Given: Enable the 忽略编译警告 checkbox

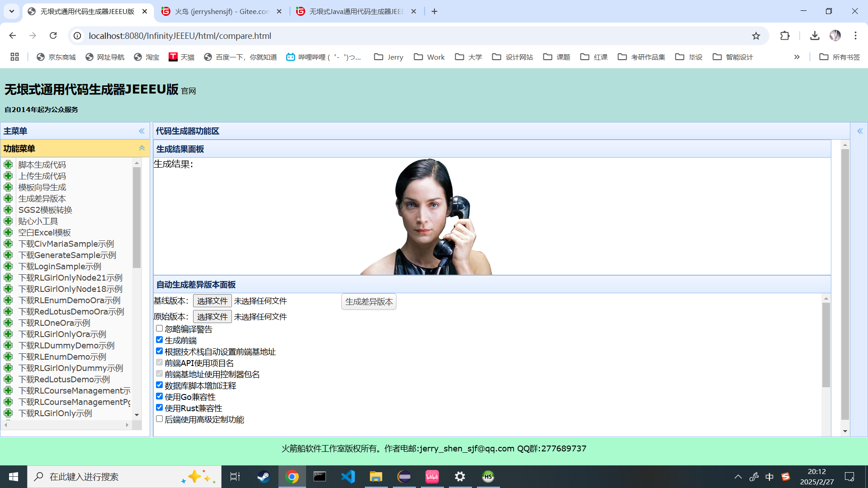Looking at the screenshot, I should [159, 328].
